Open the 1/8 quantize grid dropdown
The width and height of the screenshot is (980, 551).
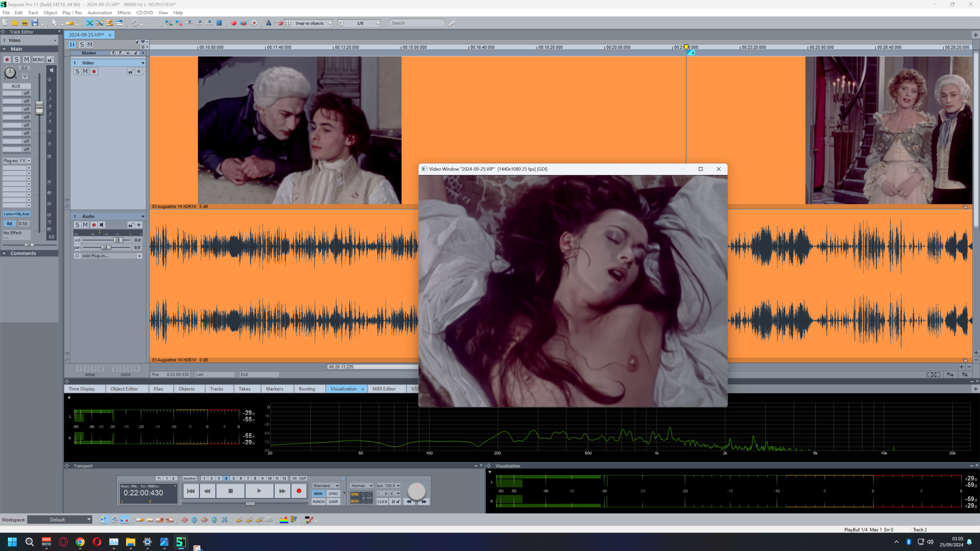pos(378,23)
